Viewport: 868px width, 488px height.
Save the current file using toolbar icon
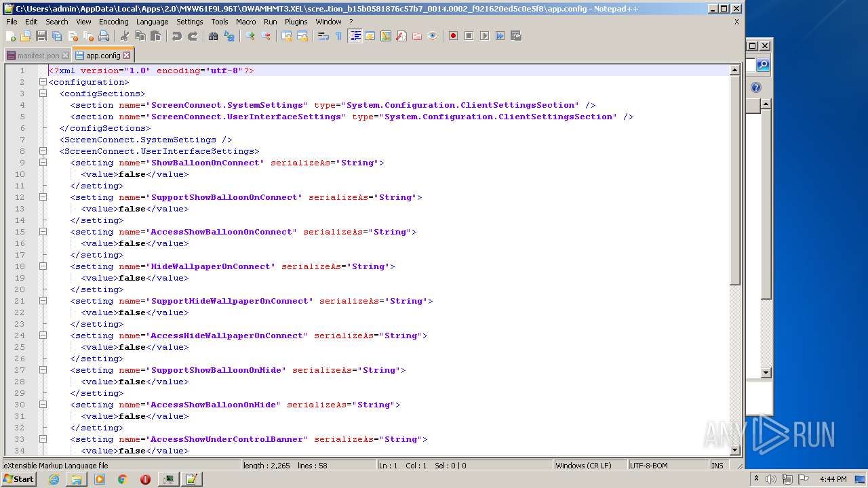tap(41, 36)
